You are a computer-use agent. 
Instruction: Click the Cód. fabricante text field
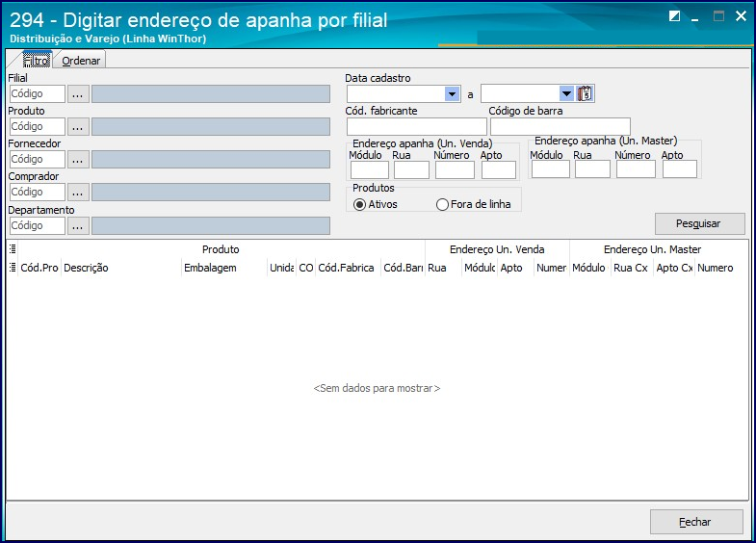417,127
